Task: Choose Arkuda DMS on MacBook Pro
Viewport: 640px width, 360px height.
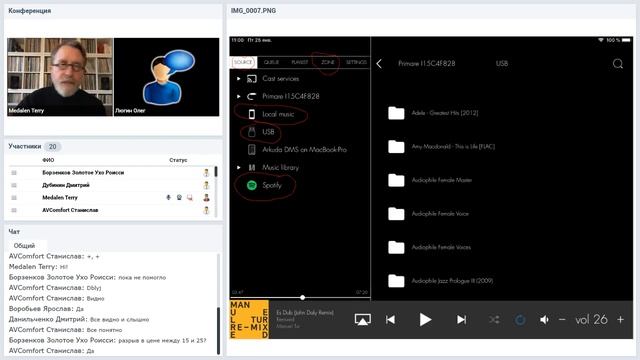Action: click(304, 150)
